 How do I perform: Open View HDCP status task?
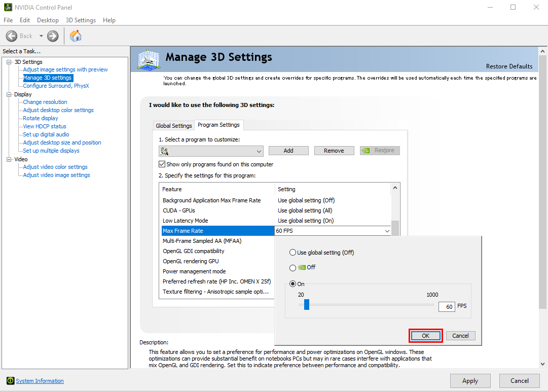click(x=45, y=126)
